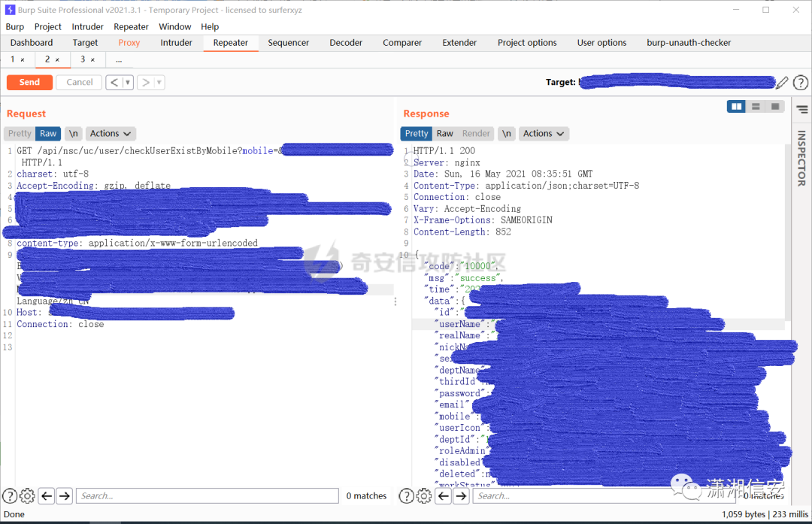Click the request pane help question icon
812x524 pixels.
[10, 496]
